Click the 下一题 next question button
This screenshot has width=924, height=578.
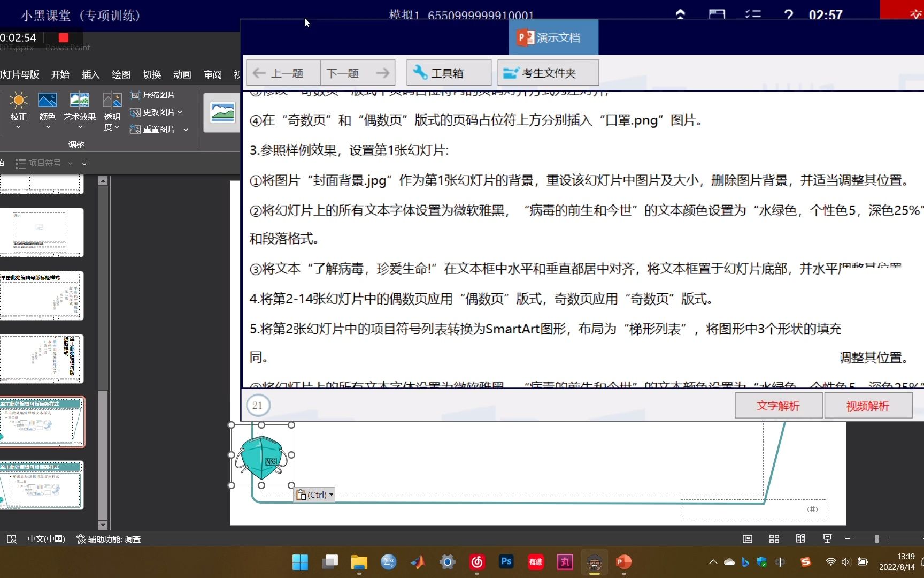(x=358, y=72)
